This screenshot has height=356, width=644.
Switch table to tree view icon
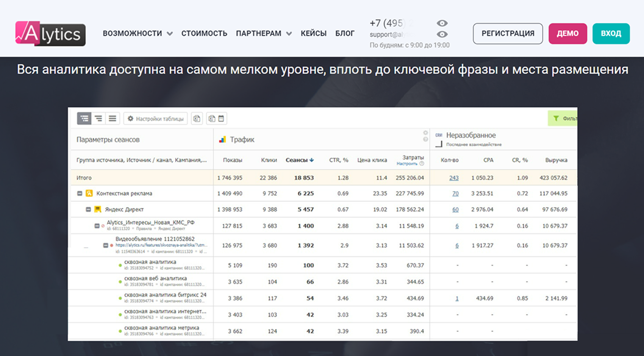coord(84,119)
